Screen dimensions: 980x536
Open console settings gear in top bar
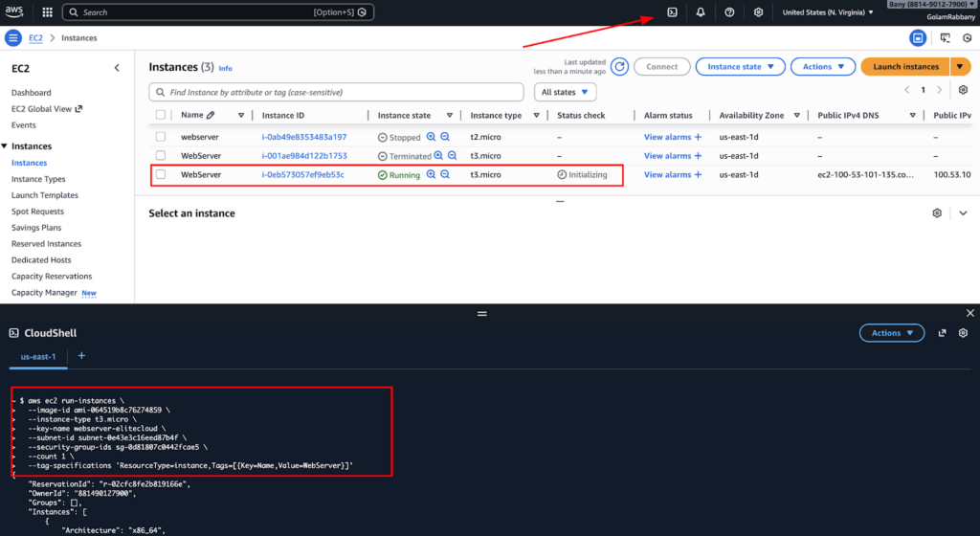[x=758, y=11]
